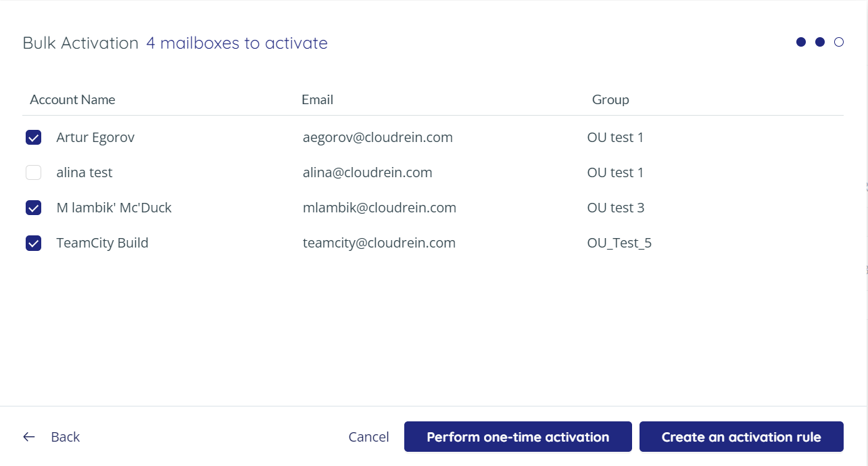Click the name M lambik' Mc'Duck
This screenshot has height=466, width=868.
point(114,208)
